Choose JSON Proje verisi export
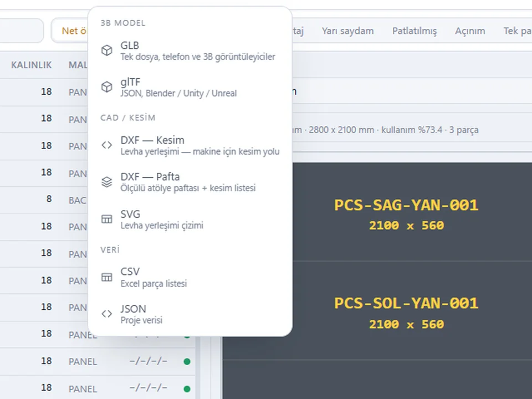532x399 pixels. tap(190, 314)
